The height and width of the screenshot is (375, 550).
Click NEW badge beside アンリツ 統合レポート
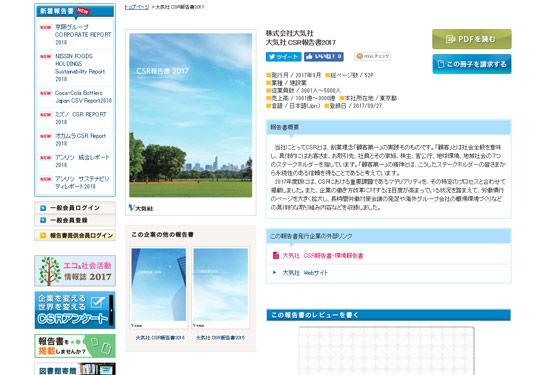tap(46, 158)
